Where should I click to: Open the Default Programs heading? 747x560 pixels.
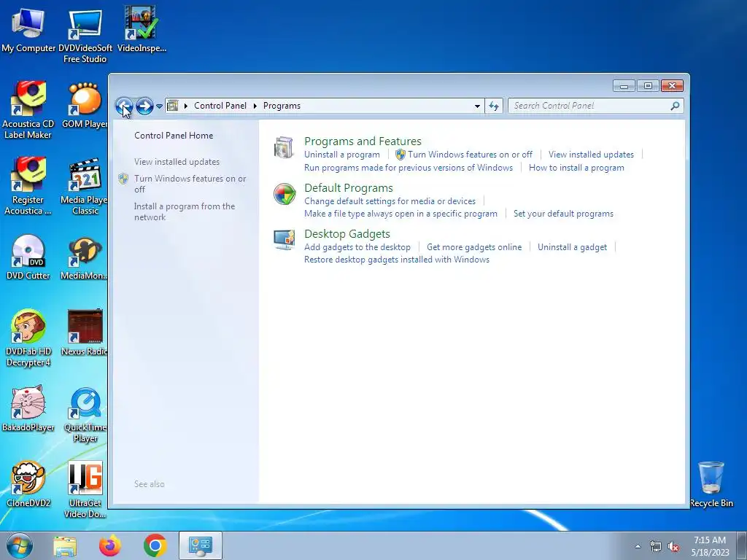(x=348, y=187)
